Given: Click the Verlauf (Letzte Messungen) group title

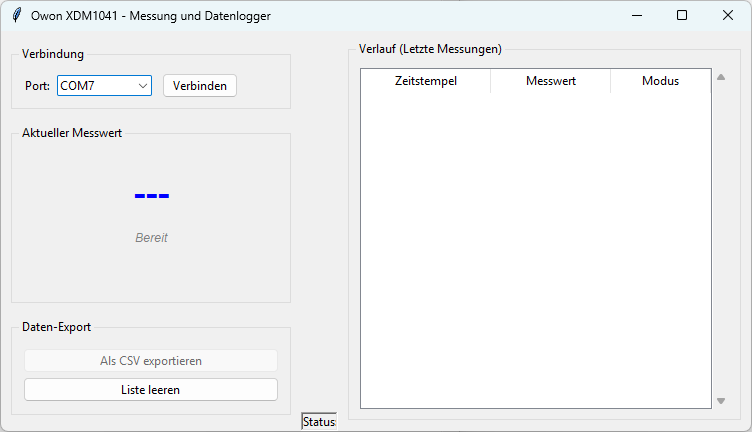Looking at the screenshot, I should coord(430,49).
